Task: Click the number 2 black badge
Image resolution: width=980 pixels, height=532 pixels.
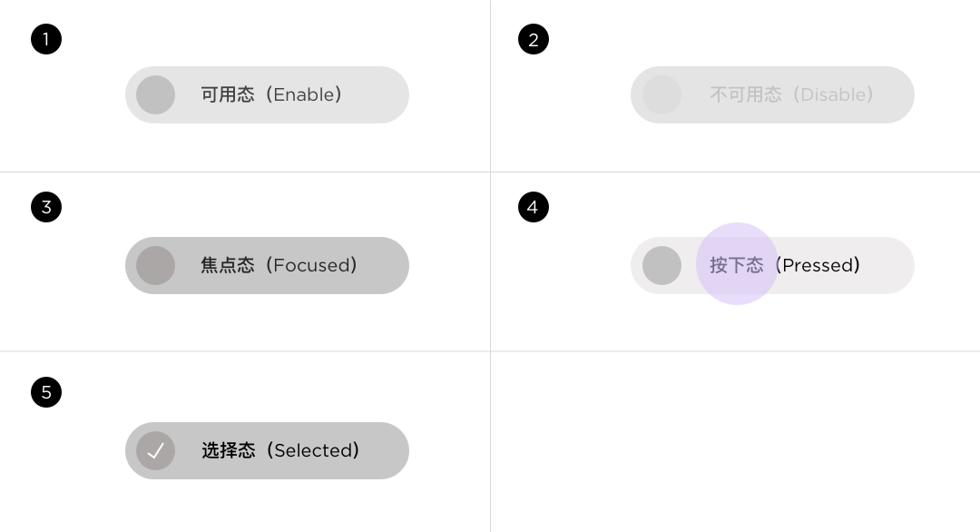Action: tap(534, 39)
